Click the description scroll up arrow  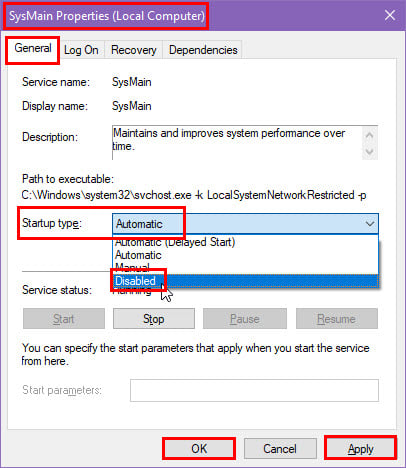369,135
